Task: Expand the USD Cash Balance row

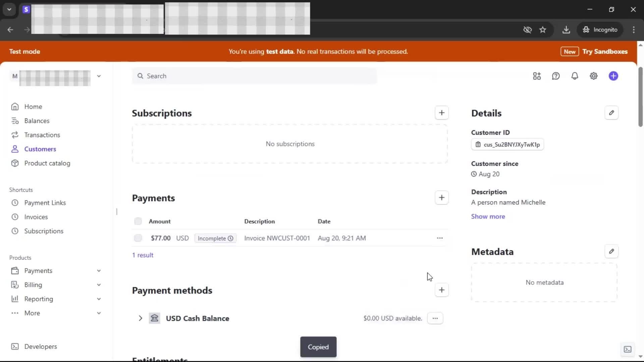Action: tap(140, 318)
